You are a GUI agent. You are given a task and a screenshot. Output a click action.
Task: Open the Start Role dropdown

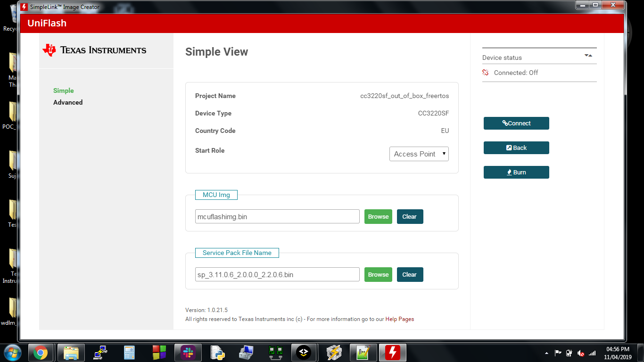click(419, 154)
